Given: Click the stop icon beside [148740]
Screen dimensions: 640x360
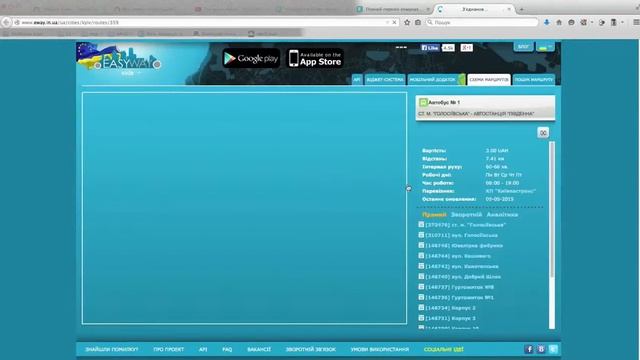Looking at the screenshot, I should [421, 276].
